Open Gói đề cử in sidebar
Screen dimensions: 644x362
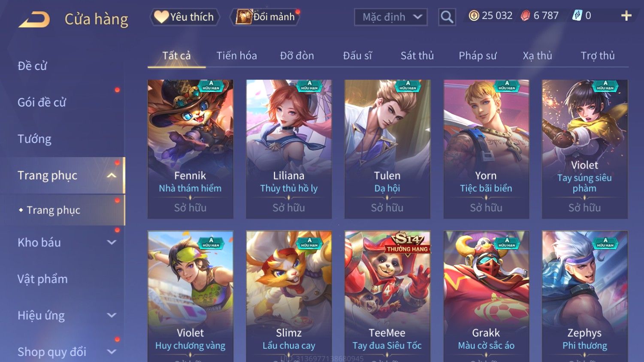click(42, 102)
